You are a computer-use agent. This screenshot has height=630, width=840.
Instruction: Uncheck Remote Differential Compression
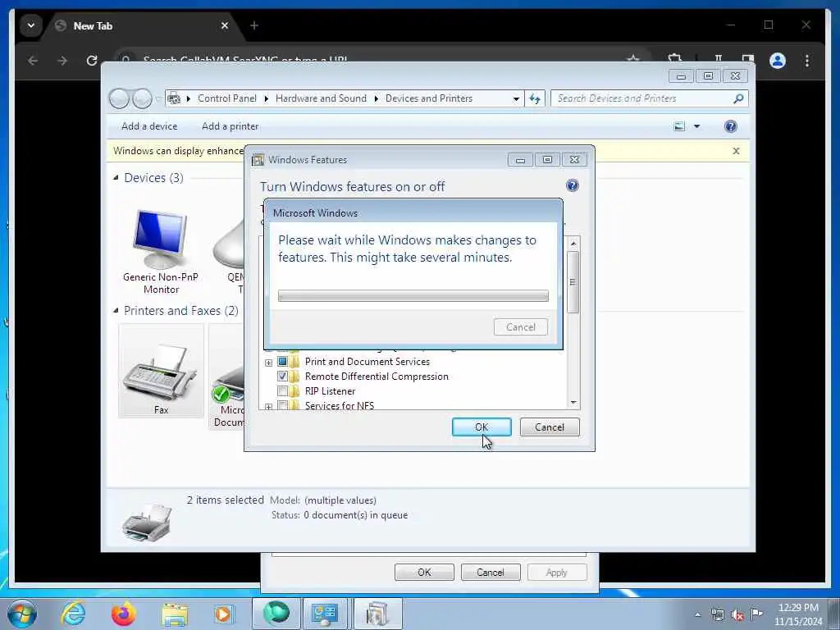coord(282,376)
